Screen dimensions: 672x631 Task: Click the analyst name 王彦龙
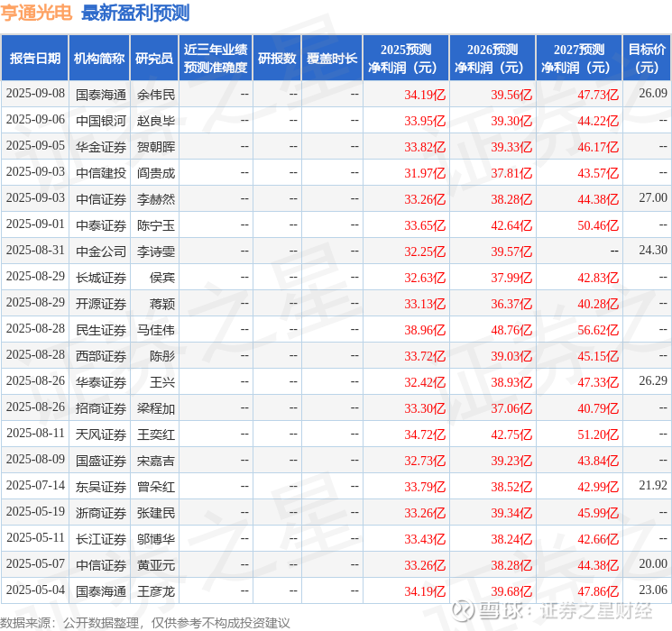point(156,590)
